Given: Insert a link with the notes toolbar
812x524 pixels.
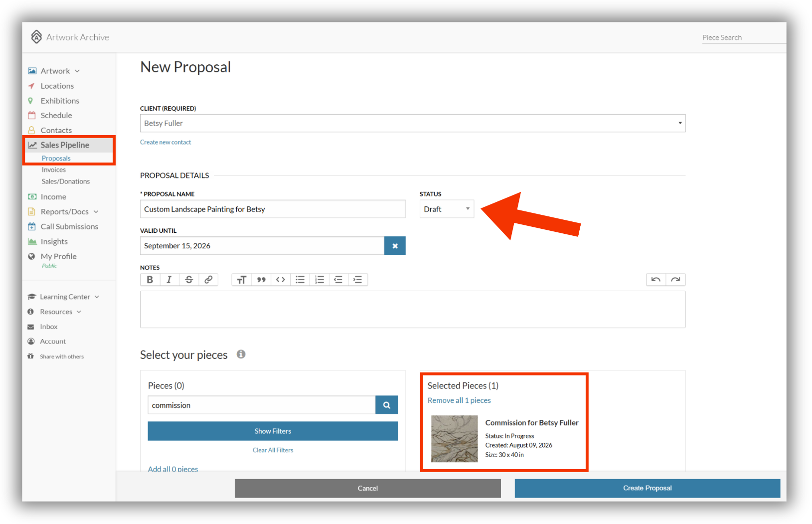Looking at the screenshot, I should point(208,280).
